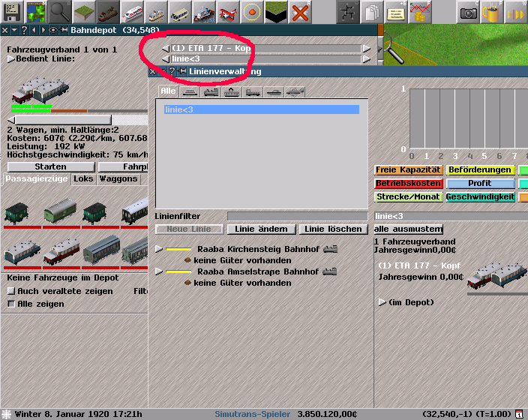Viewport: 528px width, 420px height.
Task: Expand the Raaba Amselstraße Bahnhof entry
Action: point(158,271)
